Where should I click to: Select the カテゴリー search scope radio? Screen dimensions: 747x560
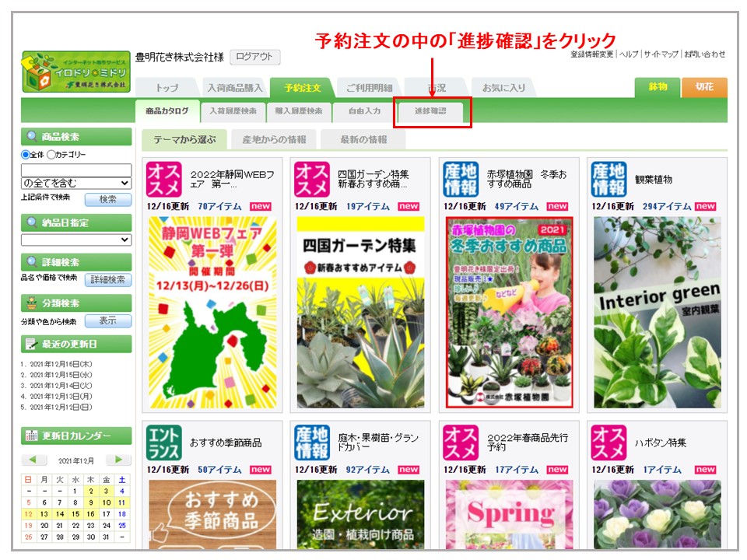(x=51, y=155)
